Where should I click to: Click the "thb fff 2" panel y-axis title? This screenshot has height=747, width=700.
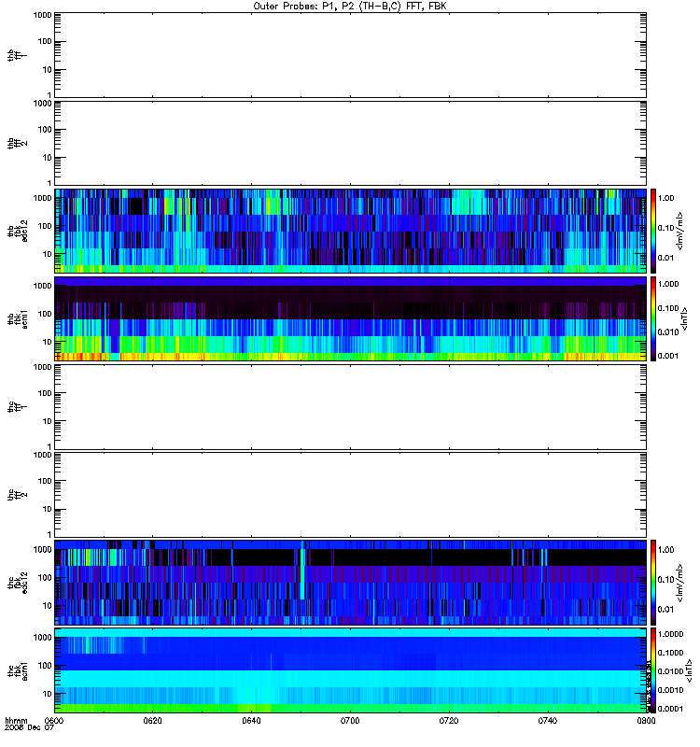(17, 143)
